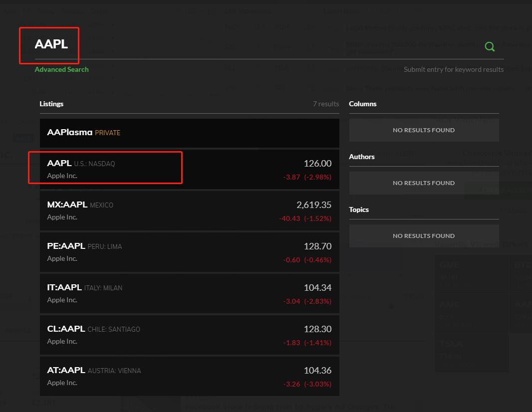Click 'No Results Found' box under Columns
This screenshot has height=412, width=532.
(424, 130)
